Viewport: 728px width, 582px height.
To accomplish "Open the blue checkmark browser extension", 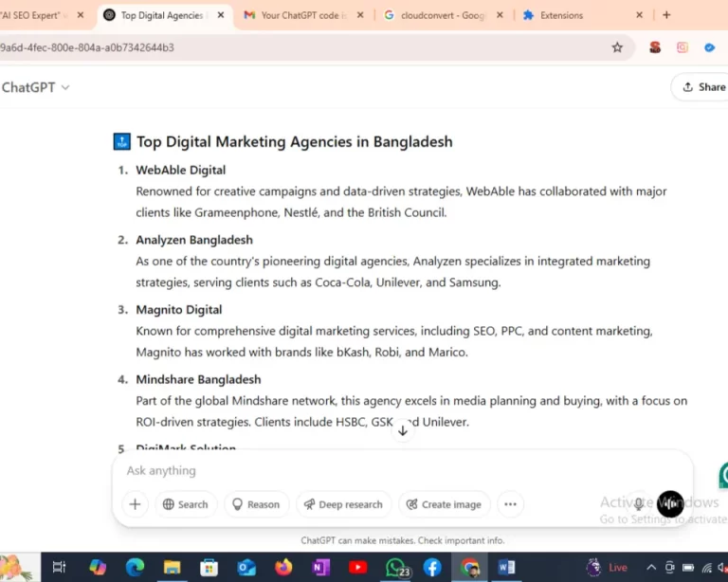I will (x=709, y=47).
